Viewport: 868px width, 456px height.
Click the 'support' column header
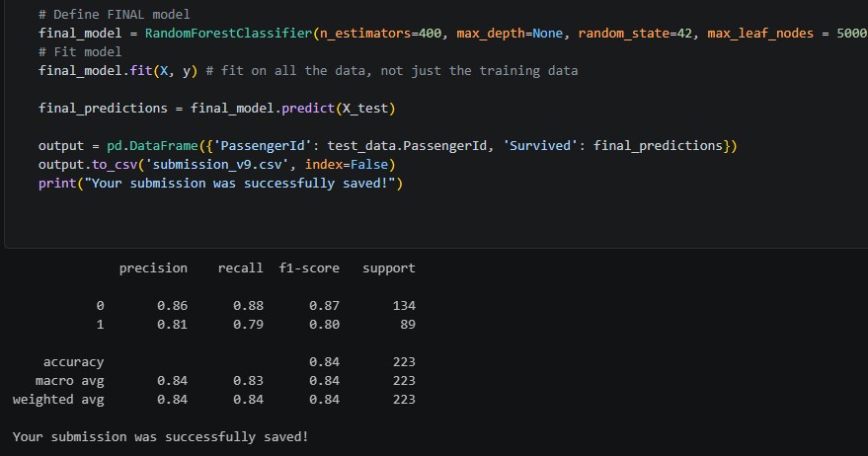coord(389,268)
